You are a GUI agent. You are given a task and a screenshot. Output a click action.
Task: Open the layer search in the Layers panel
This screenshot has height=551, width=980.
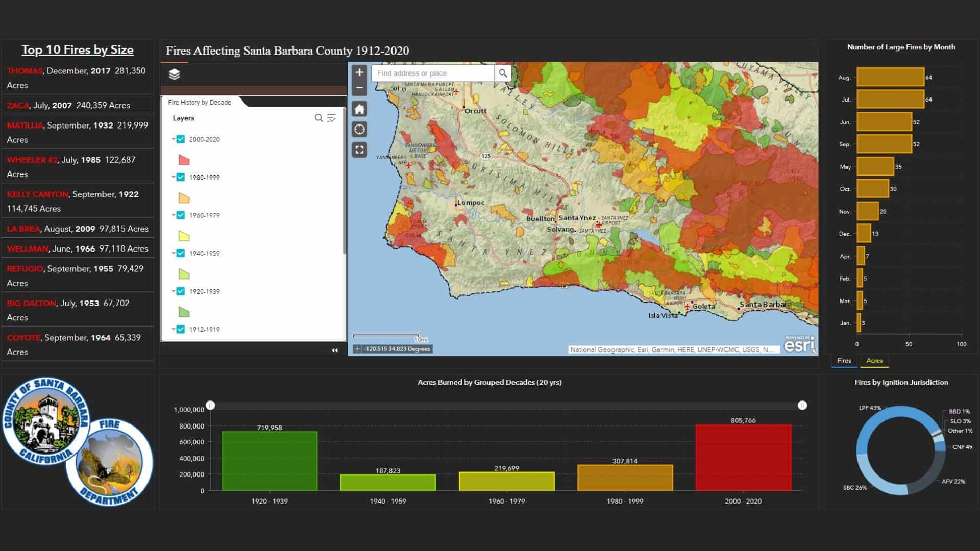(x=318, y=118)
